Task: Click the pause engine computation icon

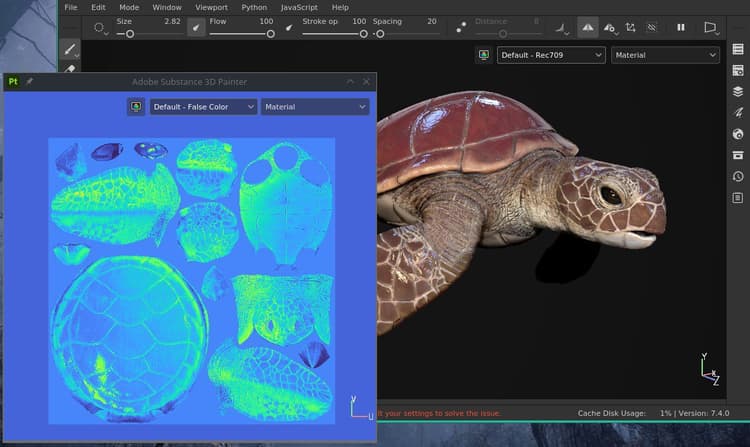Action: pos(681,28)
